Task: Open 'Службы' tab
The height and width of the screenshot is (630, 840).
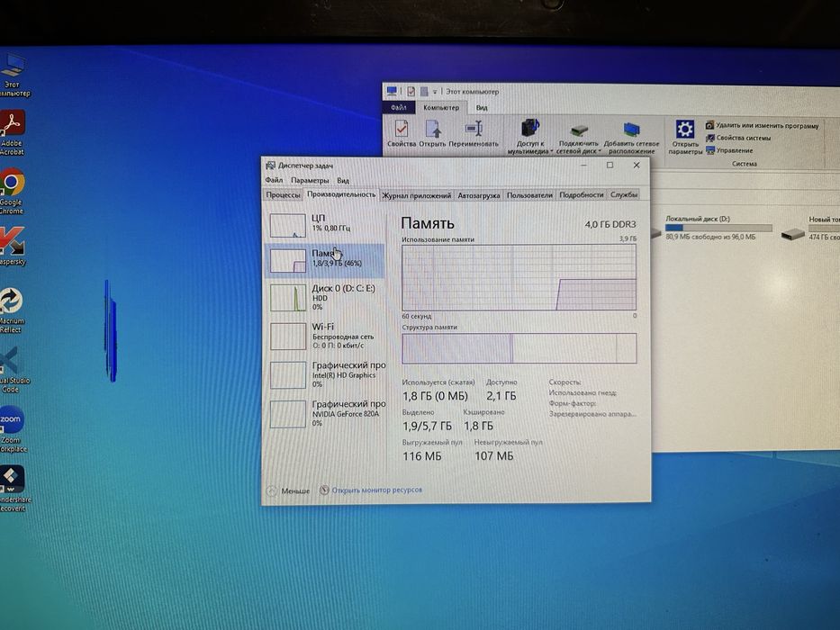Action: pyautogui.click(x=624, y=195)
